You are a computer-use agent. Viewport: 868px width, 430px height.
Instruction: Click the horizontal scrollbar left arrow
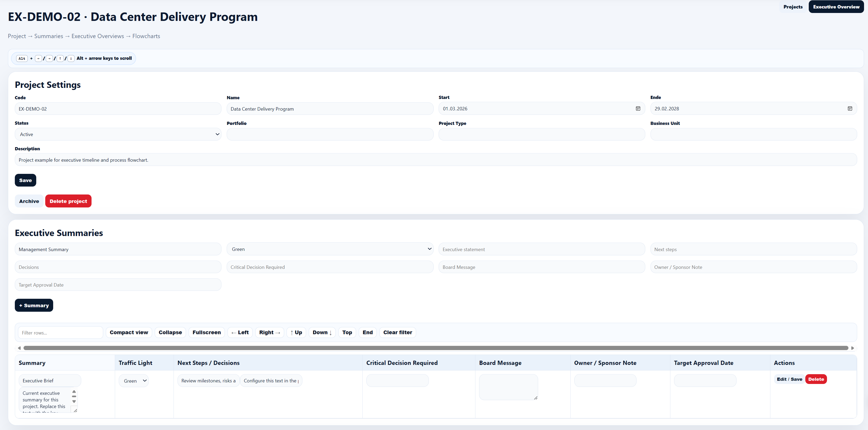pos(19,348)
